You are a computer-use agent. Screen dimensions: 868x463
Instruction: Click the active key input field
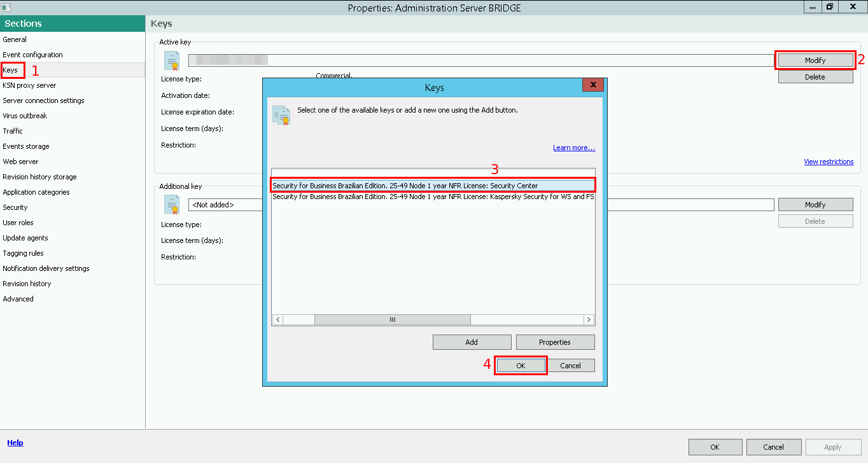pyautogui.click(x=481, y=60)
